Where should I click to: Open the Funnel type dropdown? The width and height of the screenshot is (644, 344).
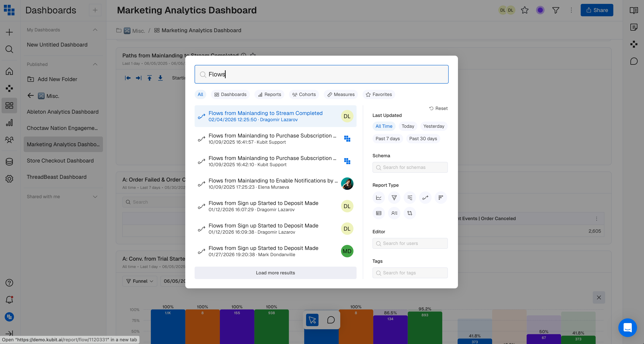coord(140,281)
